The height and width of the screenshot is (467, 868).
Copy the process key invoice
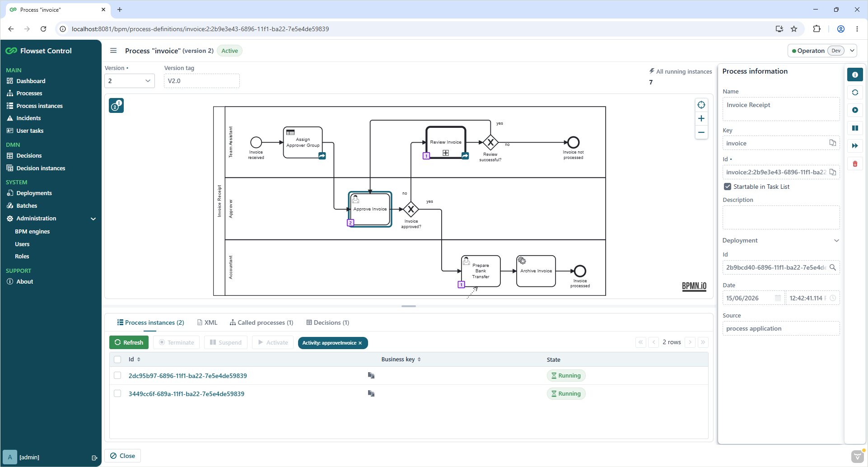pos(832,143)
